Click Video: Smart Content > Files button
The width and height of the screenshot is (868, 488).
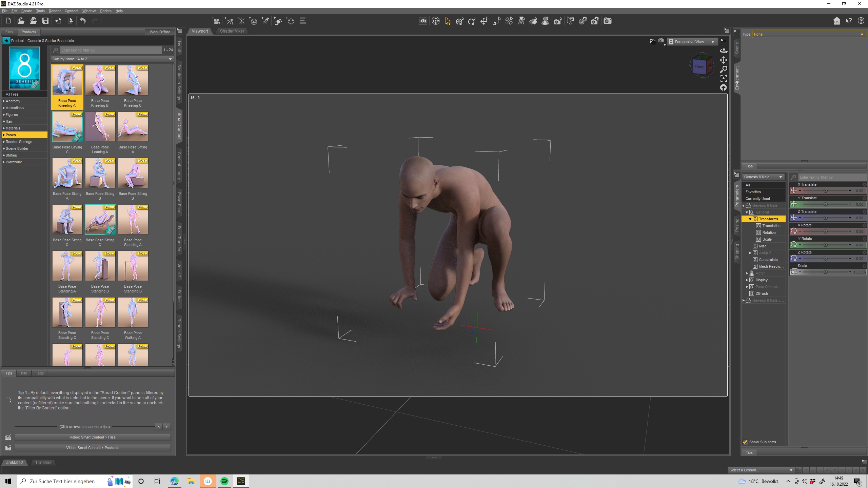pyautogui.click(x=92, y=437)
